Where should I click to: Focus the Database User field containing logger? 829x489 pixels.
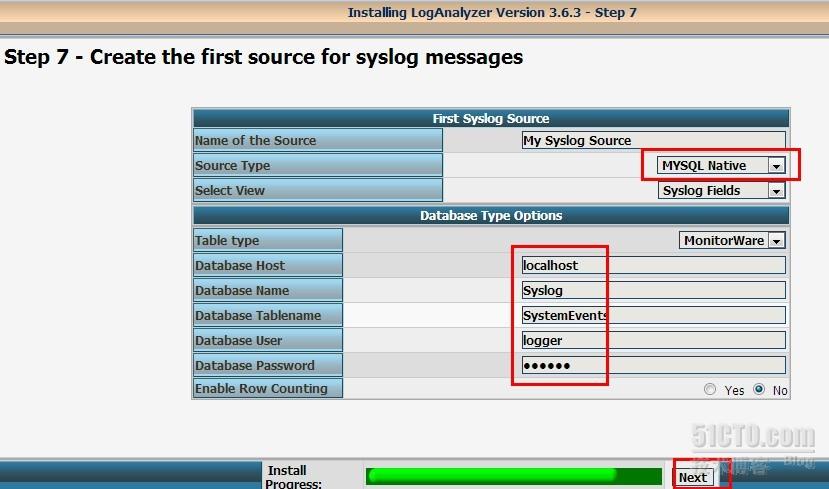tap(653, 340)
